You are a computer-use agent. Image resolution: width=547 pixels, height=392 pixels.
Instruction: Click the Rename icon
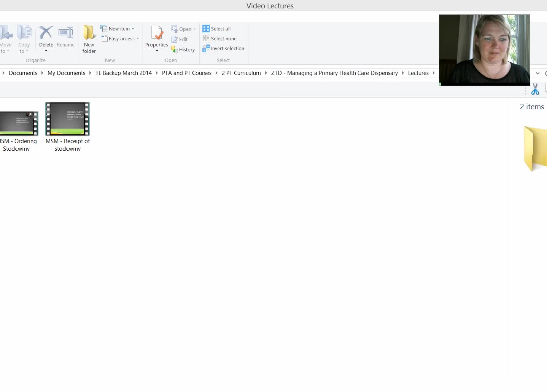click(65, 33)
